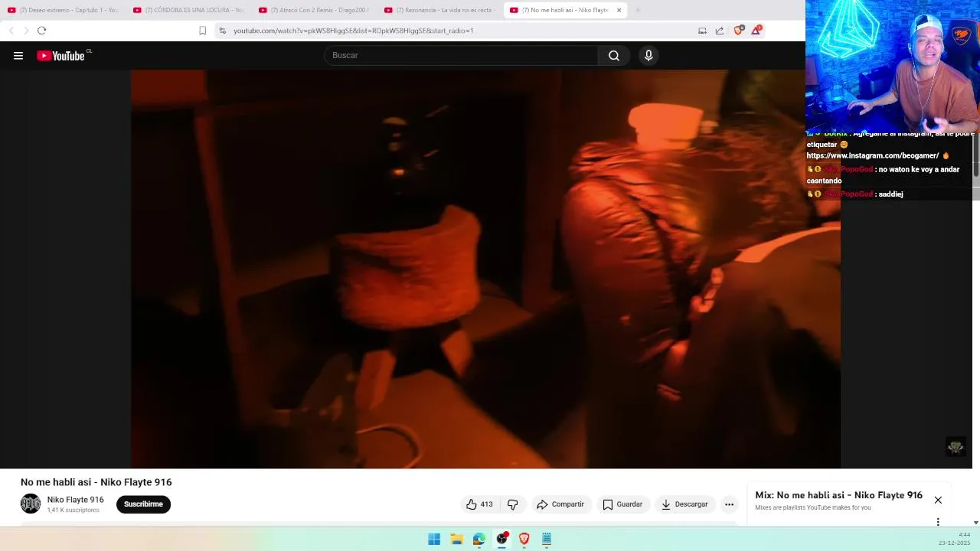
Task: Switch to Rezonancia - La vida tab
Action: (439, 10)
